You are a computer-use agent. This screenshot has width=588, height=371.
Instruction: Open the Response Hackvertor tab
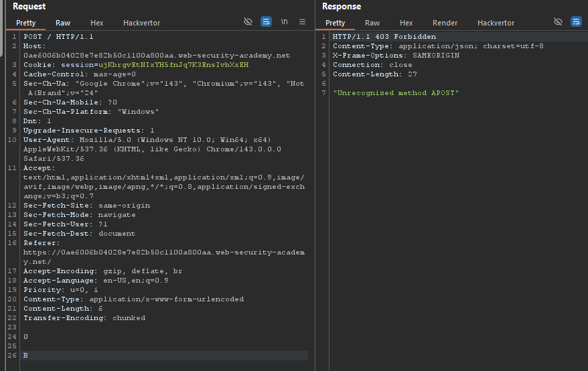[x=496, y=23]
